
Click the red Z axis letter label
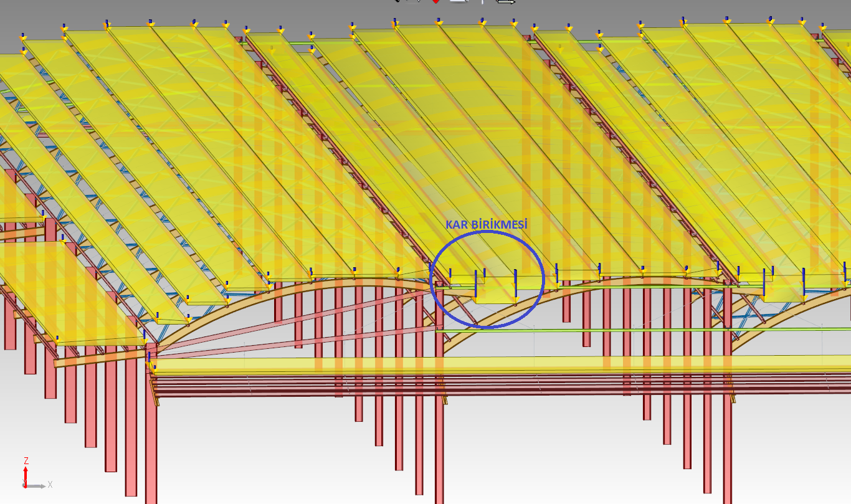[x=26, y=461]
